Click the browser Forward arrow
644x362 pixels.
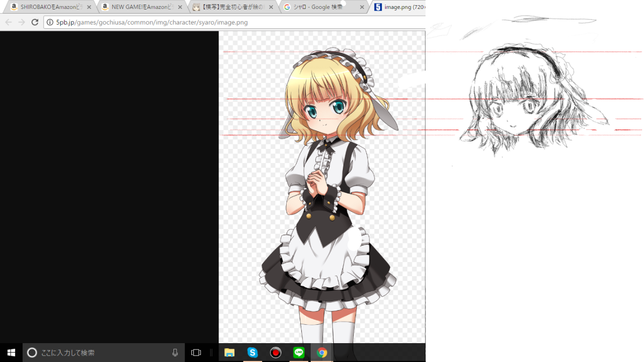click(21, 22)
